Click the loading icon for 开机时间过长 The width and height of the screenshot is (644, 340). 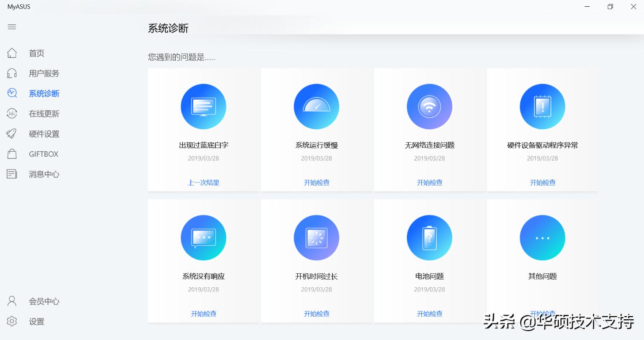pos(316,237)
